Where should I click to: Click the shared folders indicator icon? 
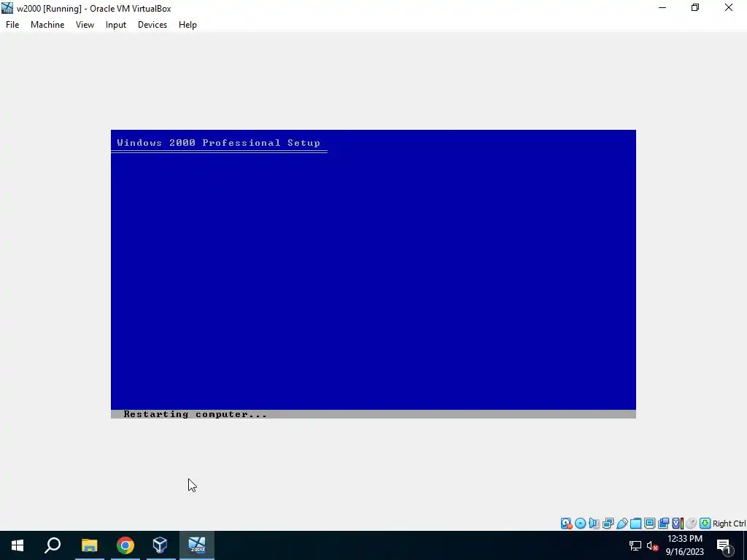point(635,524)
